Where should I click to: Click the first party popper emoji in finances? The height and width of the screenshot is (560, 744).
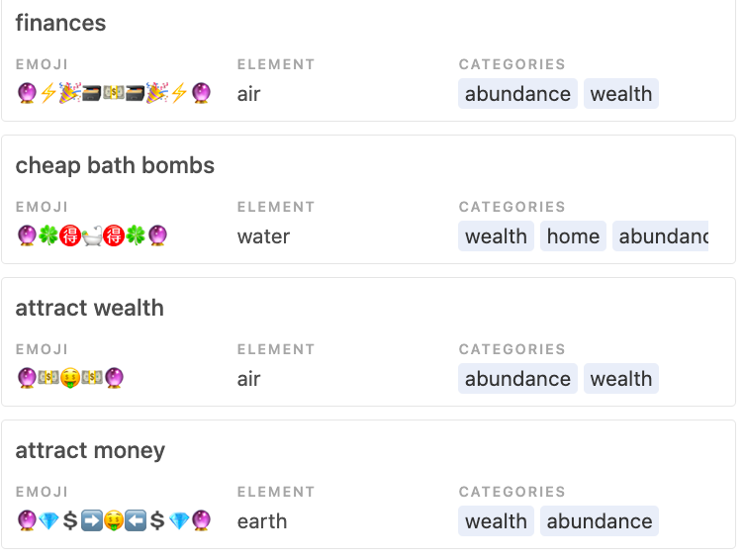69,93
